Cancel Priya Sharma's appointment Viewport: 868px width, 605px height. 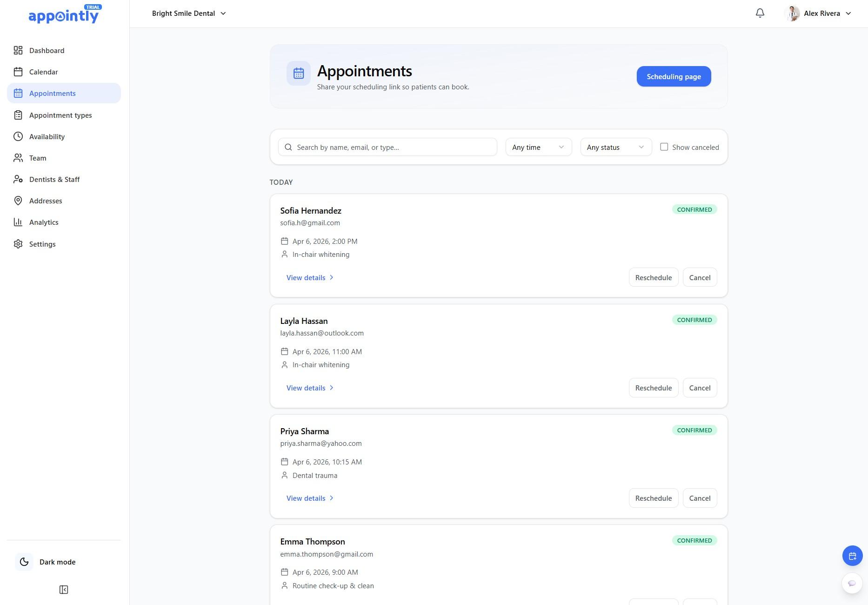pos(700,498)
